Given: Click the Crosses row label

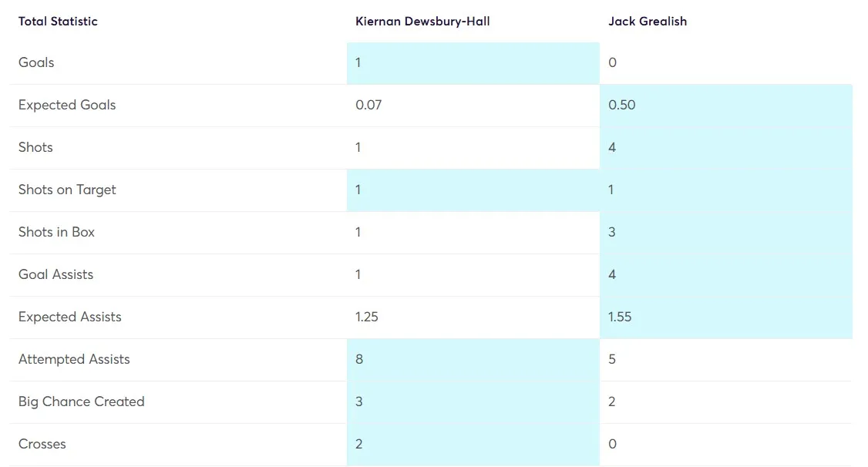Looking at the screenshot, I should 42,444.
